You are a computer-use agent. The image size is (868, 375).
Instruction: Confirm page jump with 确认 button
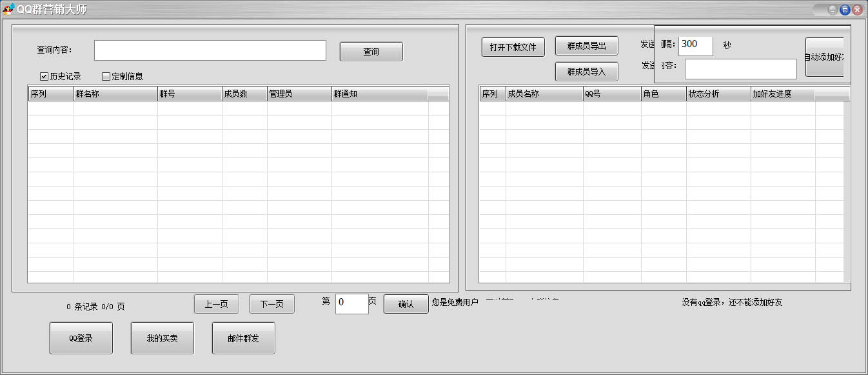coord(406,304)
